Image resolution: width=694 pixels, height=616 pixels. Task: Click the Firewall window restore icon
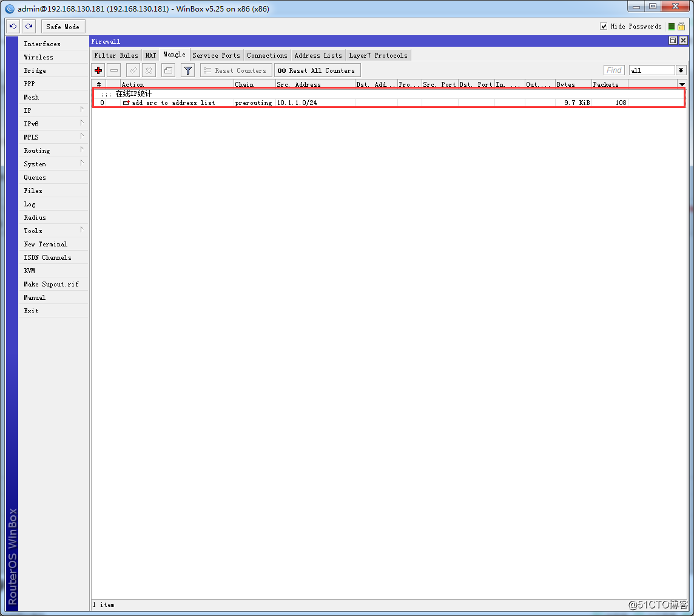tap(673, 41)
